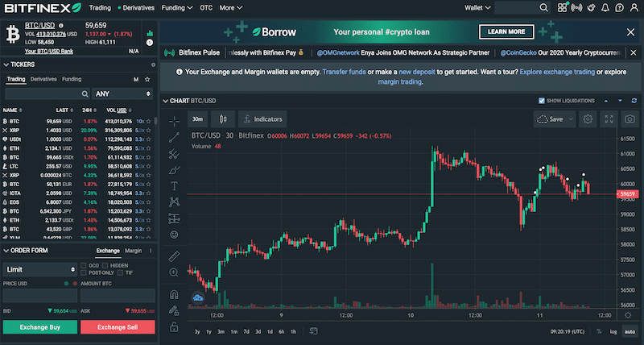Click the go-to-date icon below chart
644x345 pixels.
(313, 331)
